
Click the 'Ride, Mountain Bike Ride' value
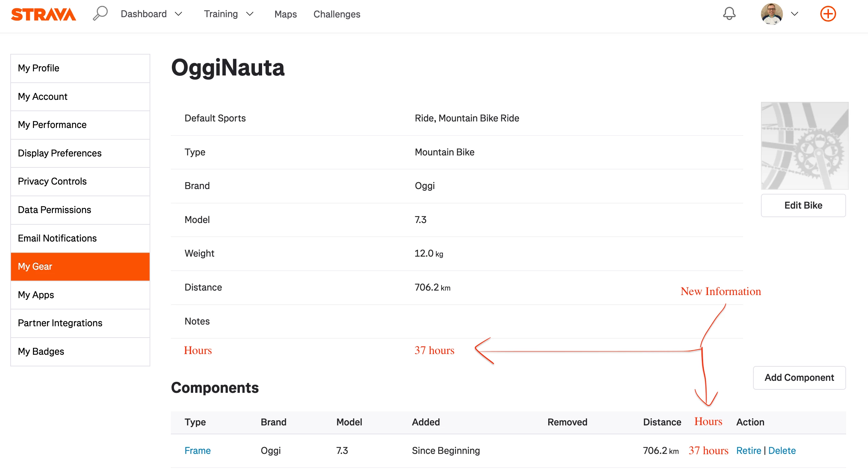(467, 118)
